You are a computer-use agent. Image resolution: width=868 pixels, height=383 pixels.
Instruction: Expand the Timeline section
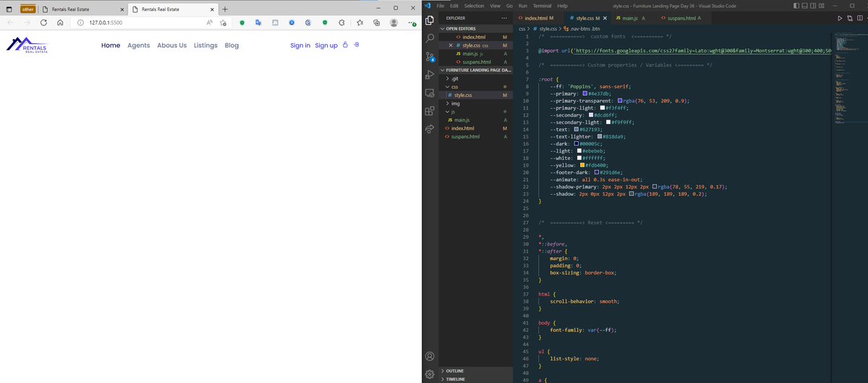(477, 379)
